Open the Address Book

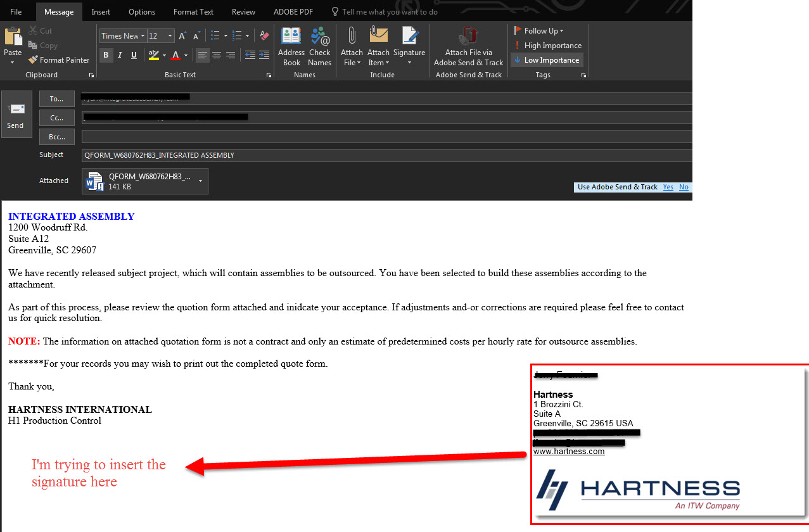291,46
